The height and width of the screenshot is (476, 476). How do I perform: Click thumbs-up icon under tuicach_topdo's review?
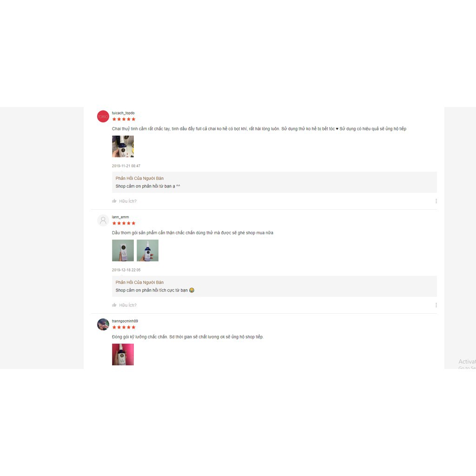point(114,201)
